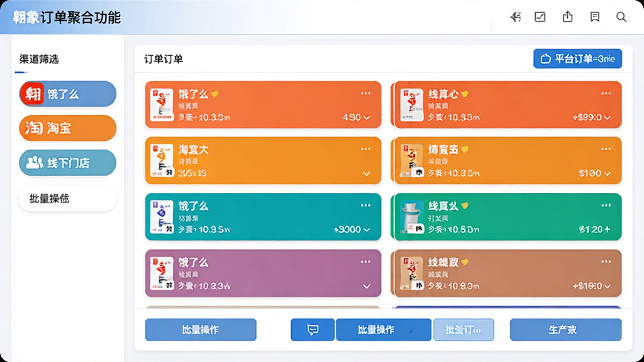Image resolution: width=644 pixels, height=362 pixels.
Task: Open product thumbnail on 线真心 card
Action: pyautogui.click(x=411, y=105)
